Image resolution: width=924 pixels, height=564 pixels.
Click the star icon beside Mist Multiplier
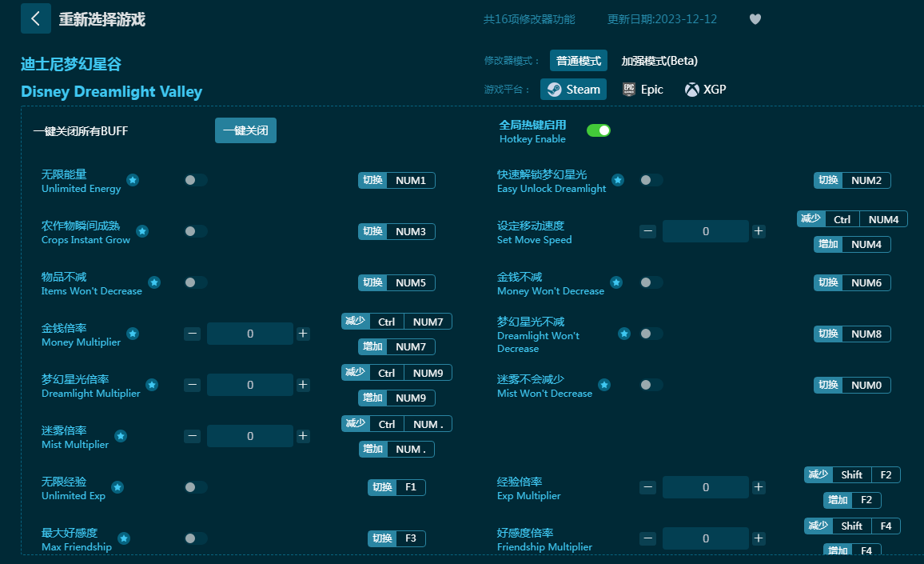pyautogui.click(x=121, y=436)
